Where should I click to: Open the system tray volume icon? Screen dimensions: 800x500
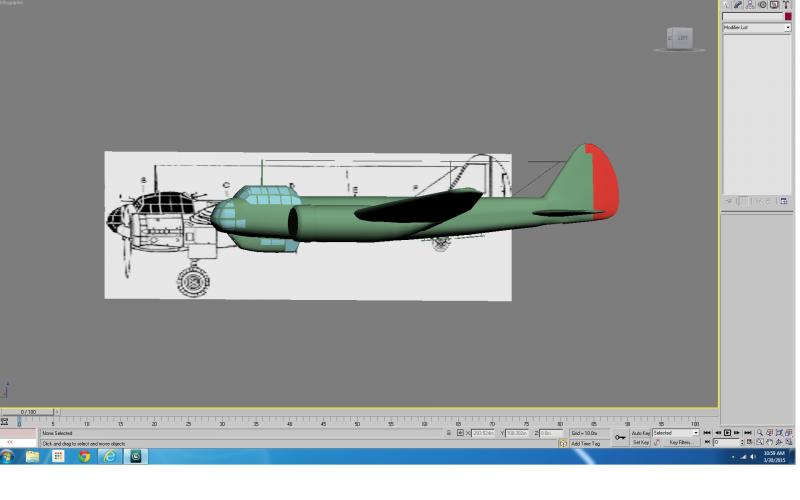(x=753, y=457)
